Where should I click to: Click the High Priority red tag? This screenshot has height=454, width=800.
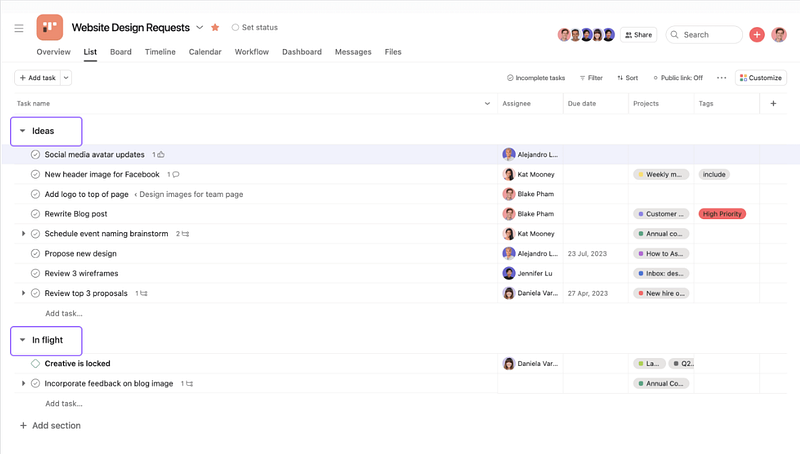pyautogui.click(x=722, y=214)
